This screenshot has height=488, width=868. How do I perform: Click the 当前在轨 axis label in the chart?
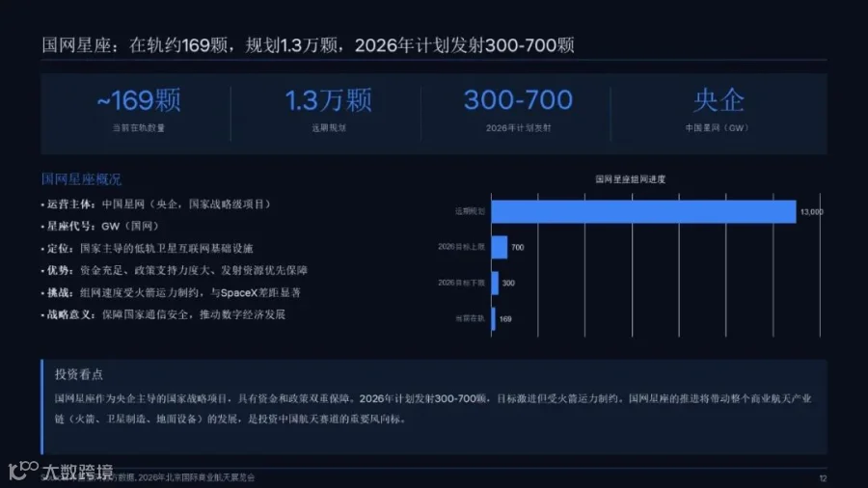click(470, 318)
